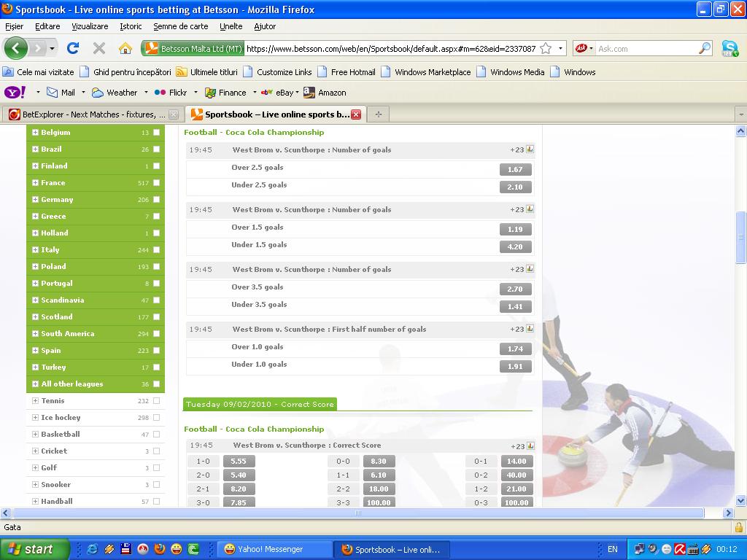The width and height of the screenshot is (747, 560).
Task: Open Yahoo Mail from the toolbar
Action: [61, 93]
